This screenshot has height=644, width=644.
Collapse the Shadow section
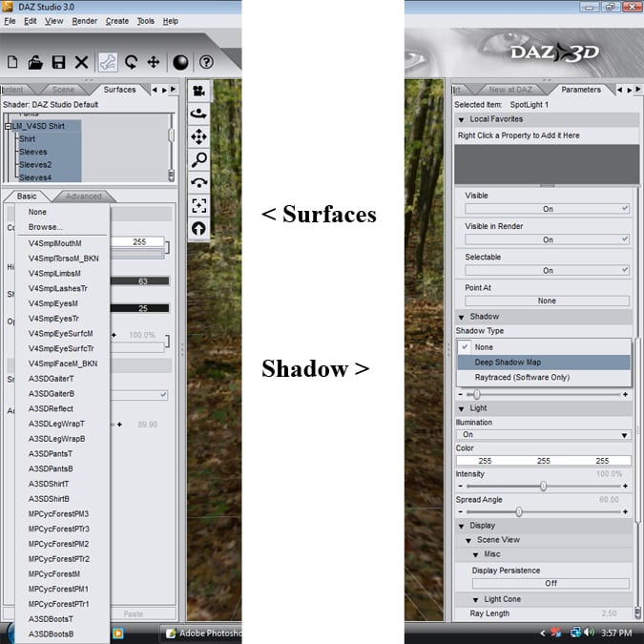[461, 317]
